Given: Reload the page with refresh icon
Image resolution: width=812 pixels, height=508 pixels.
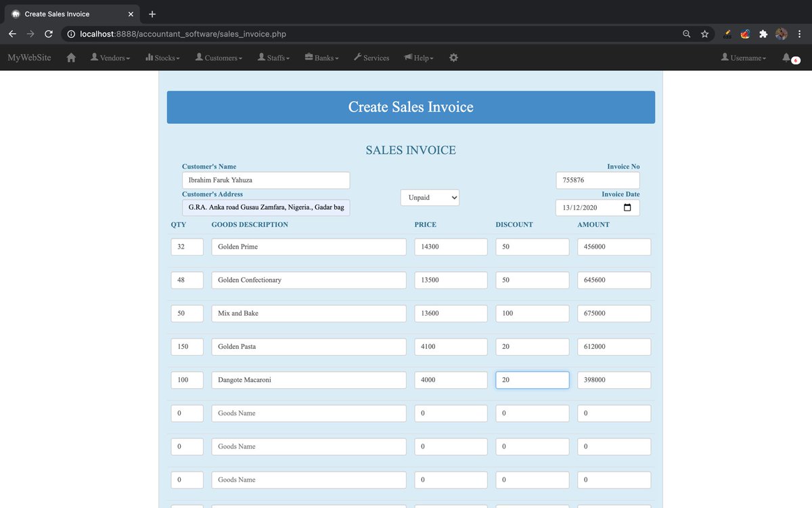Looking at the screenshot, I should click(49, 34).
